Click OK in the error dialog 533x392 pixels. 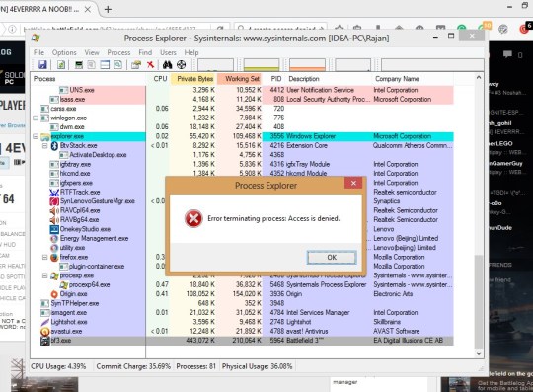click(x=332, y=258)
